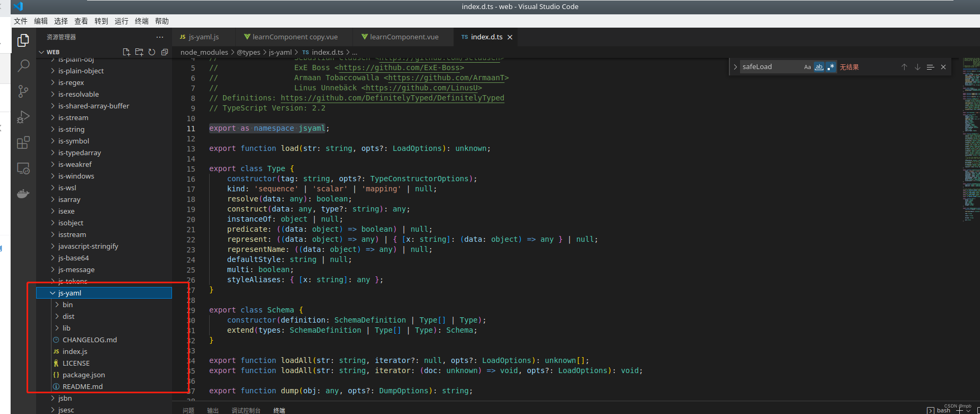Viewport: 980px width, 414px height.
Task: Switch to learnComponent.vue tab
Action: (x=403, y=37)
